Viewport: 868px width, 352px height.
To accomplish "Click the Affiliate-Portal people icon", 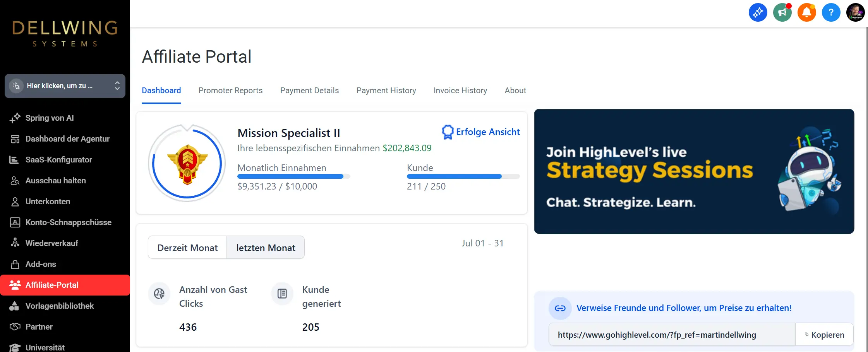I will (15, 285).
